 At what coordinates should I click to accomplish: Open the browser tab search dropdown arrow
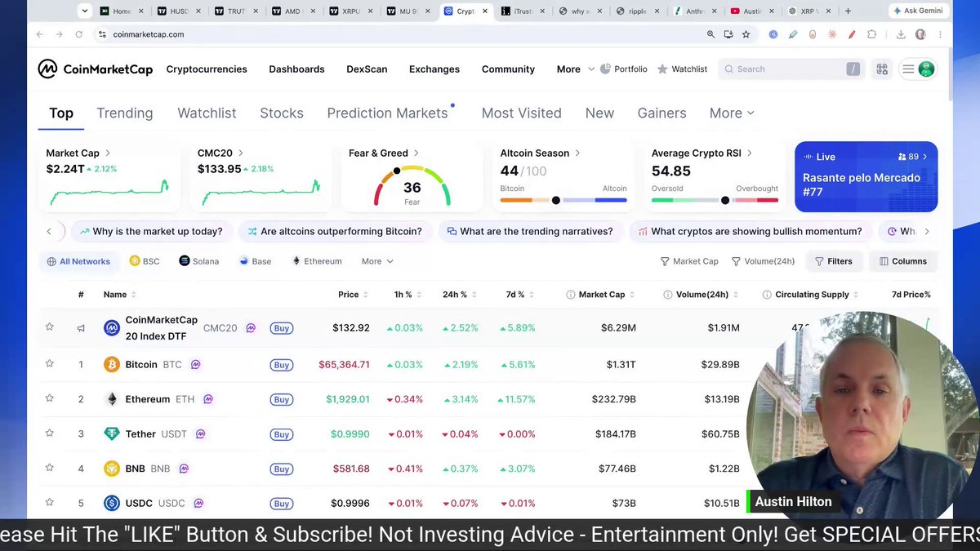(85, 11)
